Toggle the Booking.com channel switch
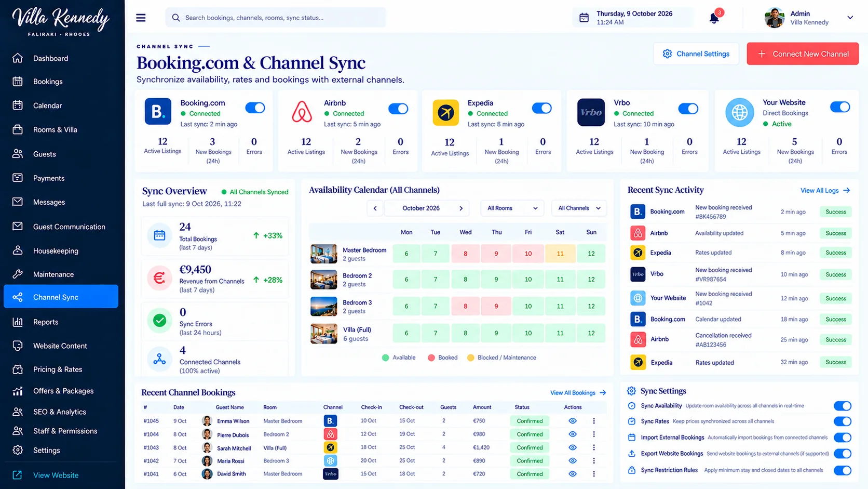The width and height of the screenshot is (868, 489). (x=255, y=108)
